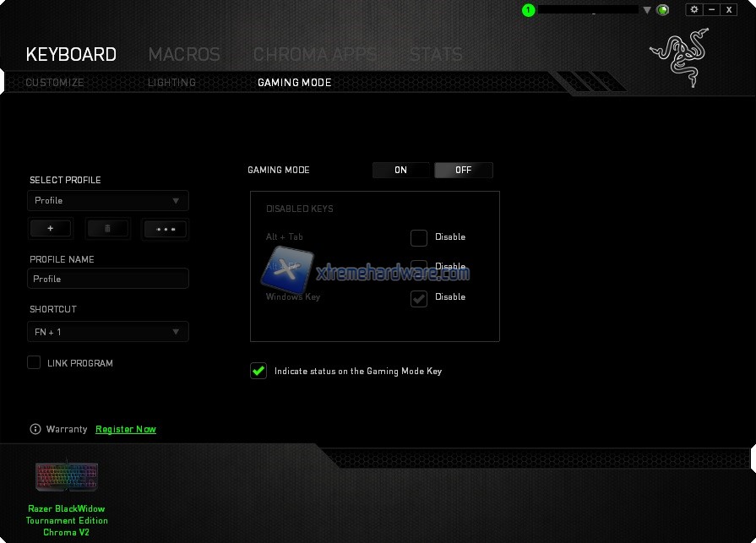This screenshot has height=543, width=756.
Task: Switch to the Macros tab
Action: tap(184, 55)
